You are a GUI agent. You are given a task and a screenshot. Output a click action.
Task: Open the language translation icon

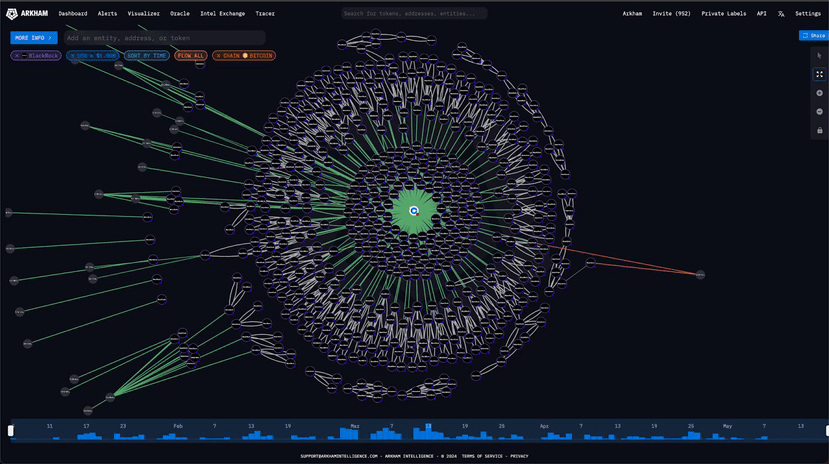pos(781,14)
